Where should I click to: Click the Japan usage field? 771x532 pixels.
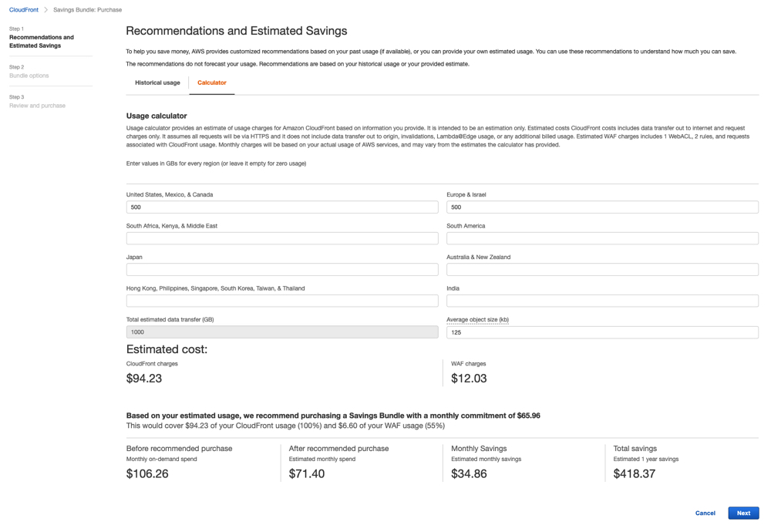click(x=281, y=268)
